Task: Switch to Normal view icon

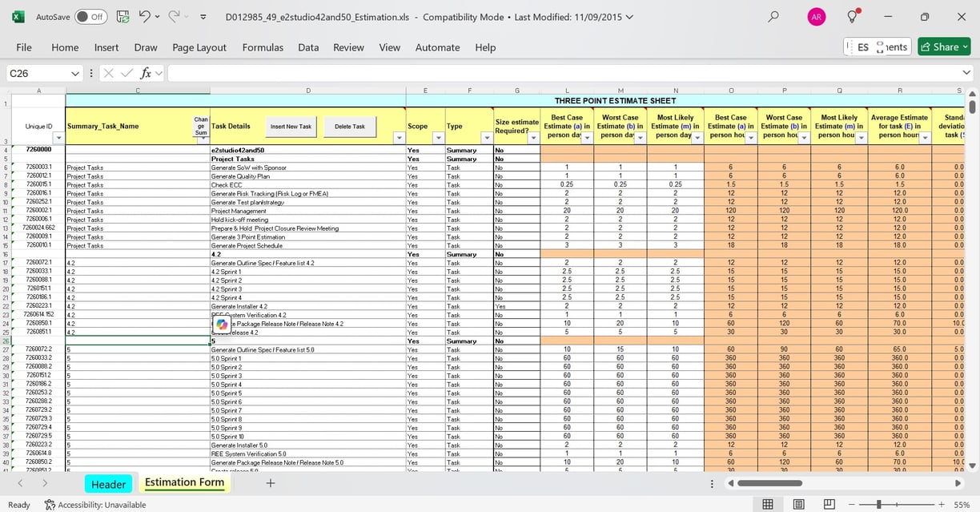Action: pos(767,504)
